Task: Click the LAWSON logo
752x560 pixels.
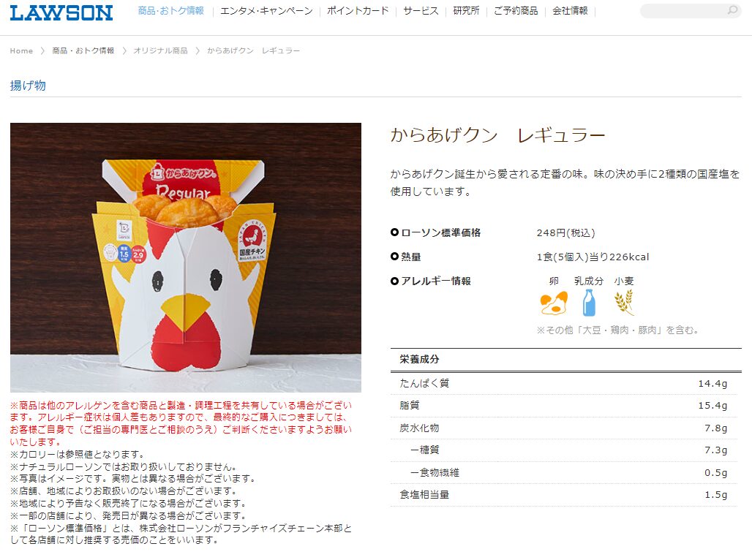Action: click(61, 12)
